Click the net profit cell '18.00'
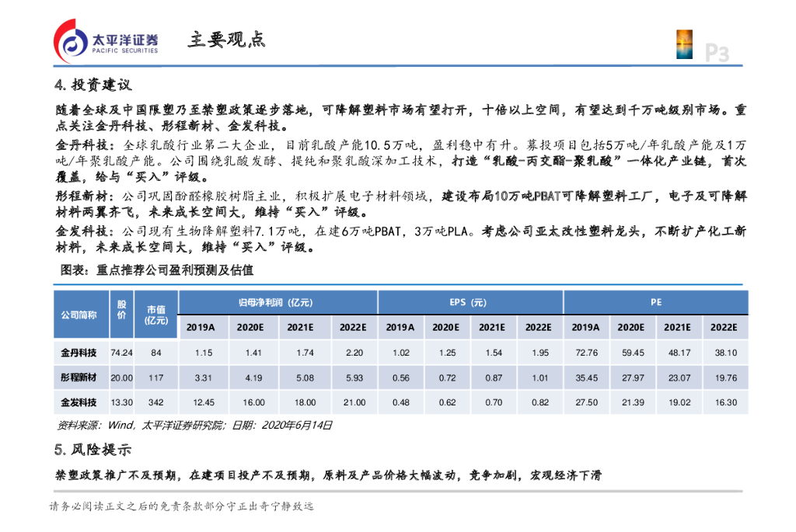The height and width of the screenshot is (532, 796). click(x=305, y=402)
